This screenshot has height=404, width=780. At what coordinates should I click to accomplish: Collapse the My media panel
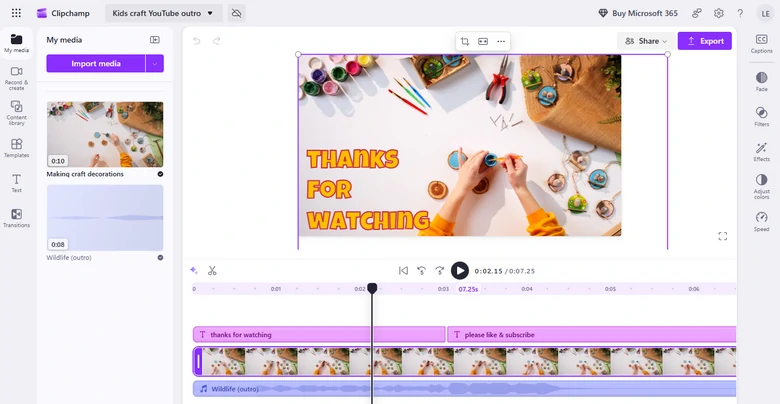(x=155, y=40)
